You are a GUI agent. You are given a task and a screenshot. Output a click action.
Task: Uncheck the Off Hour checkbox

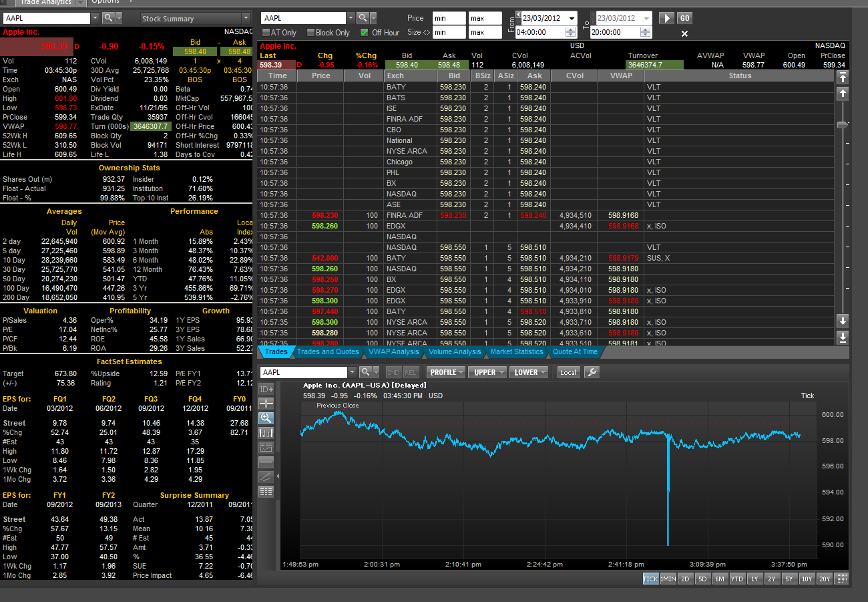[x=364, y=32]
